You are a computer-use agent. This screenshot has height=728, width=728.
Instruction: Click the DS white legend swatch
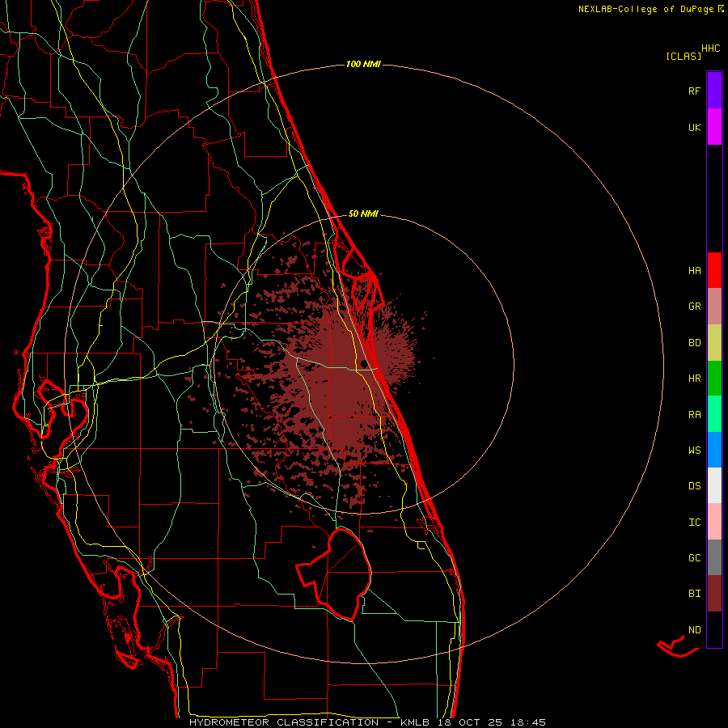714,485
